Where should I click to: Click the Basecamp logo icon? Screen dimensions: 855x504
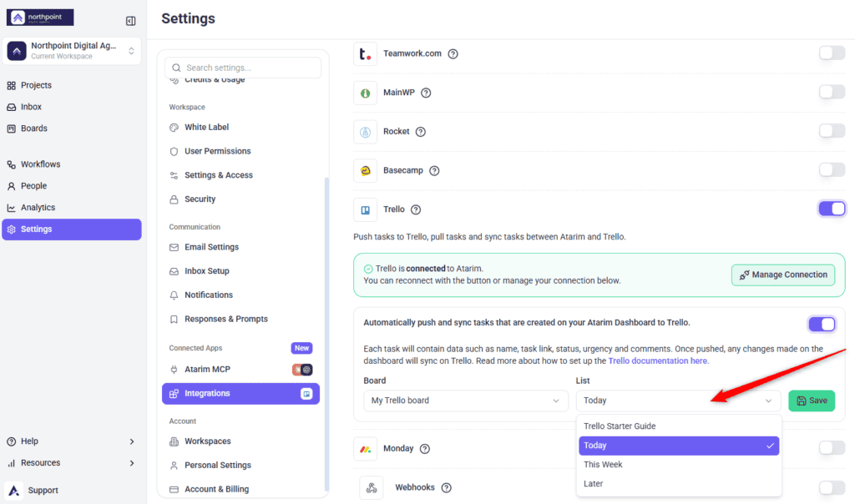366,171
